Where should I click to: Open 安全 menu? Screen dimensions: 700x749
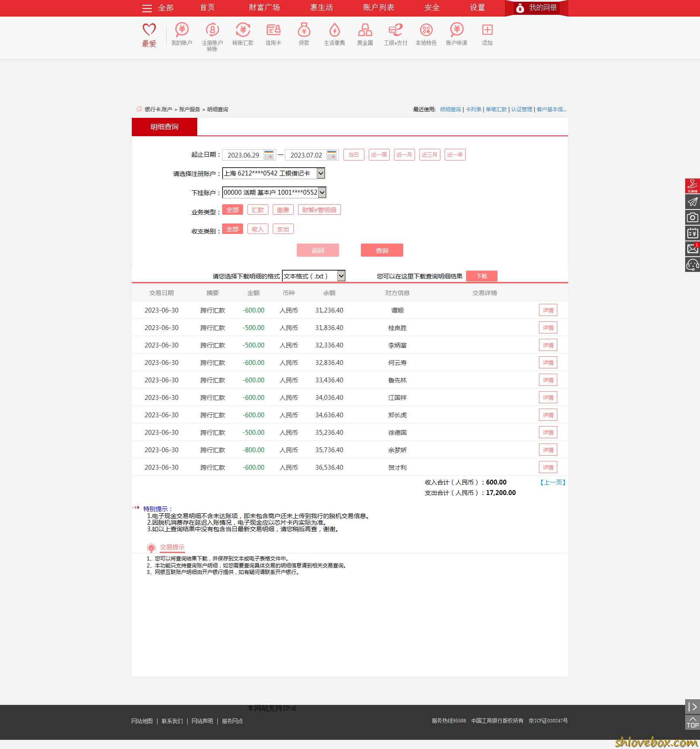[432, 8]
